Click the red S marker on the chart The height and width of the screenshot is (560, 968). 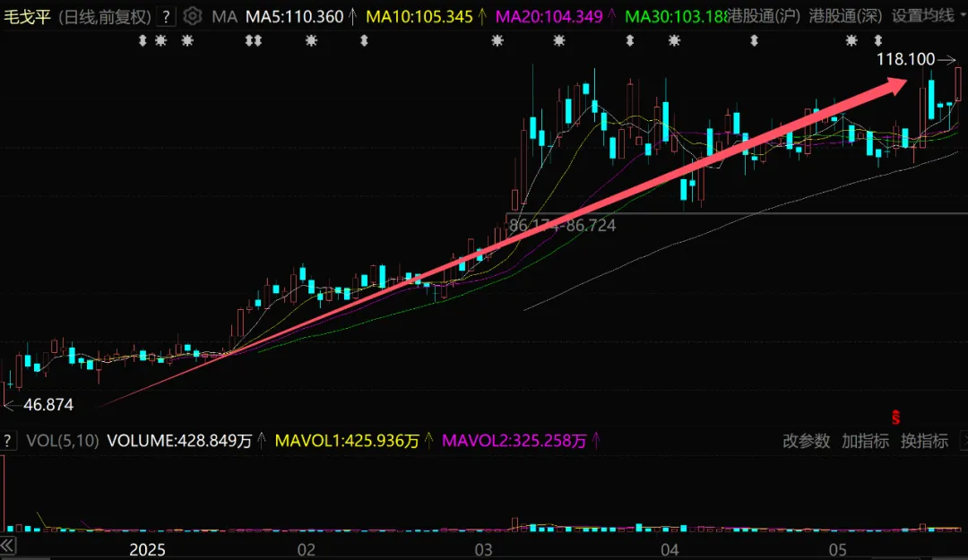895,417
